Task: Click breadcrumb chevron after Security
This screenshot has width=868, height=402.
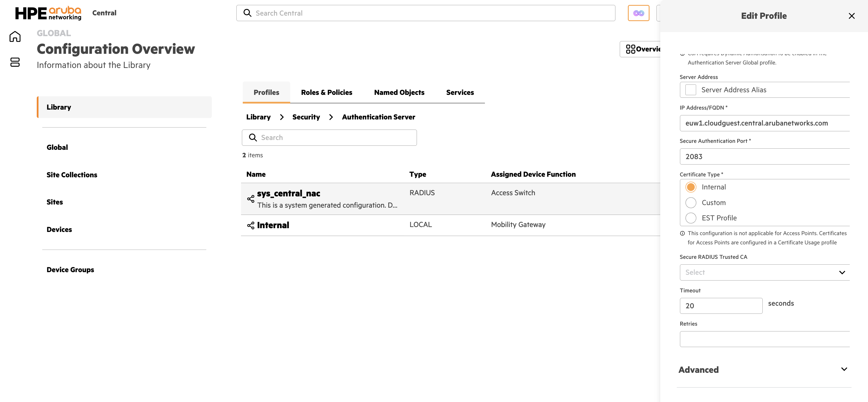Action: [331, 117]
